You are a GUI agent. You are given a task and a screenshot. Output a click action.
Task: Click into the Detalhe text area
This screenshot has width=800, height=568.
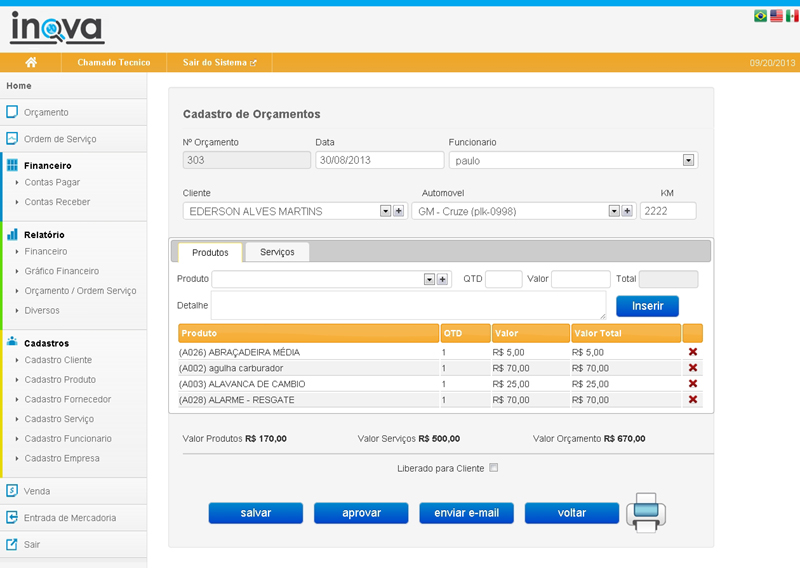[x=408, y=305]
